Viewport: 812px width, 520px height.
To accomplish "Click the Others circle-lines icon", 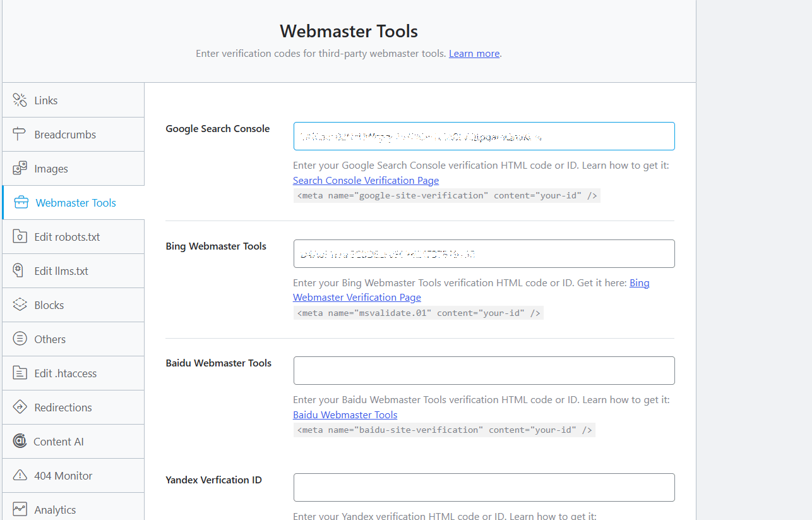I will coord(20,339).
